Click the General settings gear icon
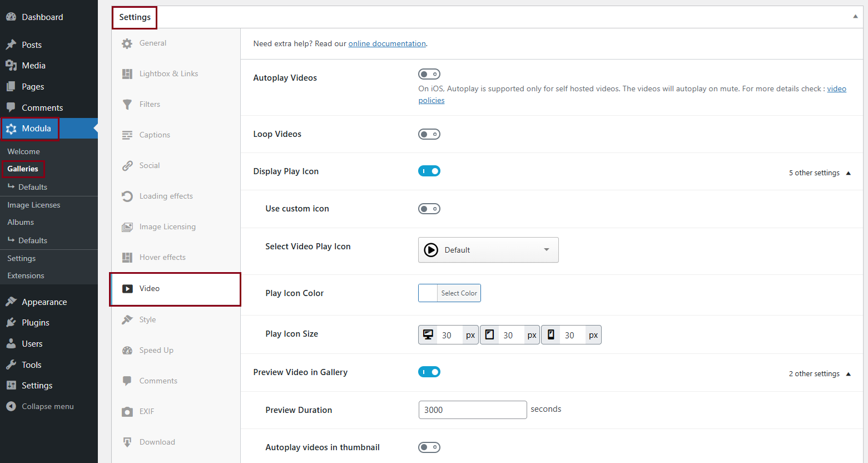 coord(127,43)
